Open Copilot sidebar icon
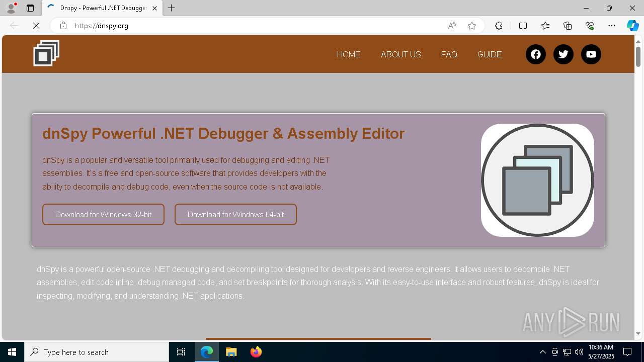 coord(632,26)
